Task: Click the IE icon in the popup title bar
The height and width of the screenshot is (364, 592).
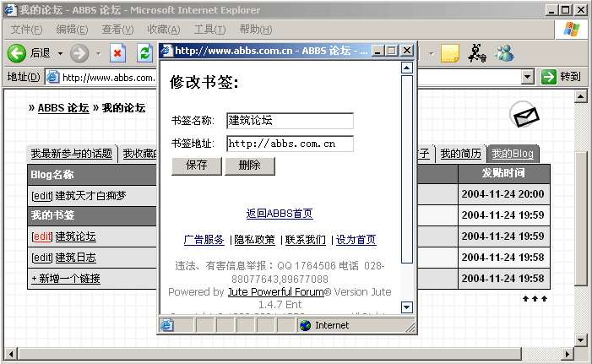Action: coord(166,50)
